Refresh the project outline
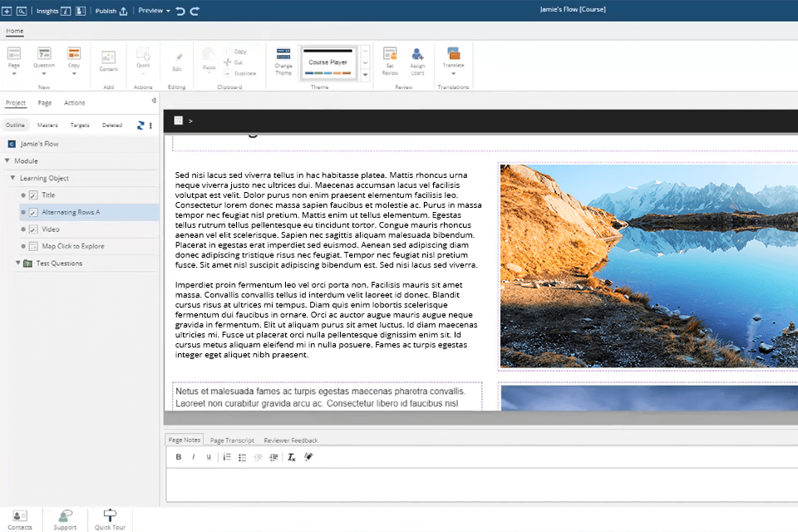 [x=141, y=126]
